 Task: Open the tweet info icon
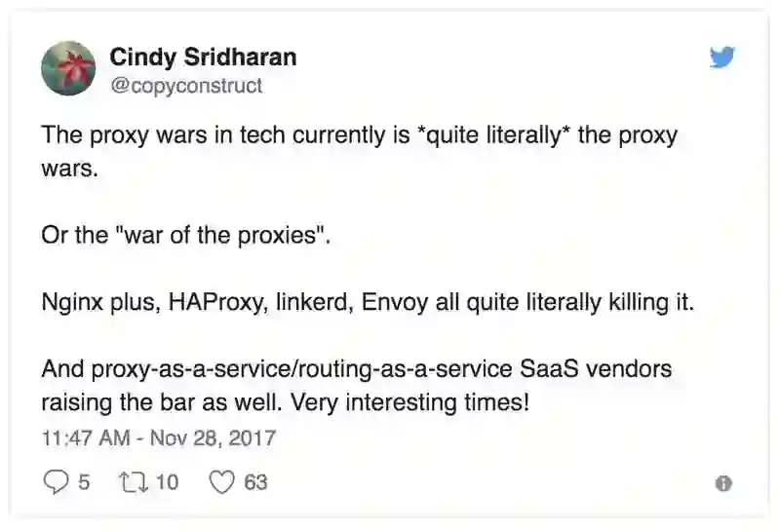tap(723, 482)
